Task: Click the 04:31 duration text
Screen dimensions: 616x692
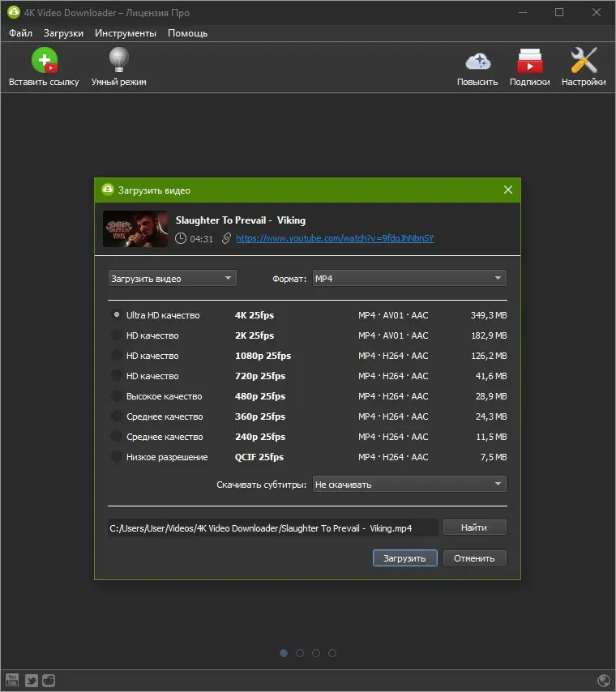Action: [201, 239]
